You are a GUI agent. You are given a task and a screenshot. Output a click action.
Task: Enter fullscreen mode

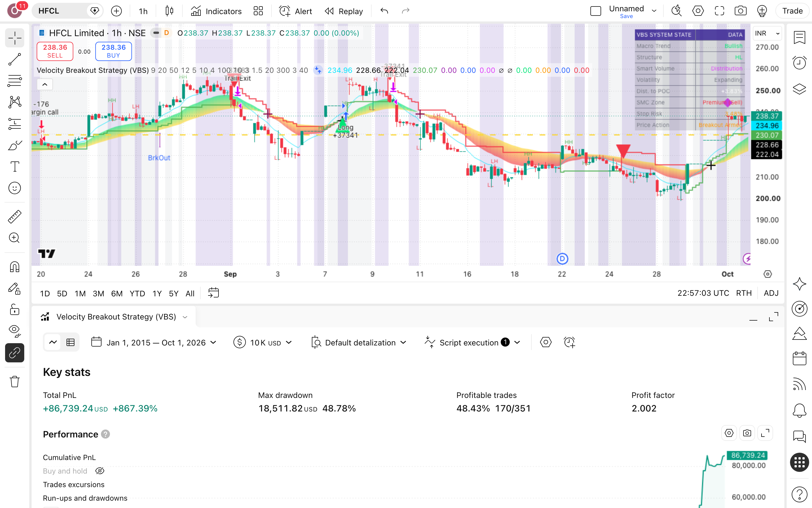tap(720, 11)
